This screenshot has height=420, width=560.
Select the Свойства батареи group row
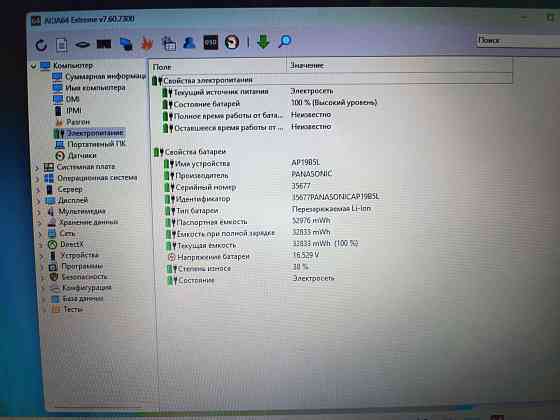click(x=195, y=152)
